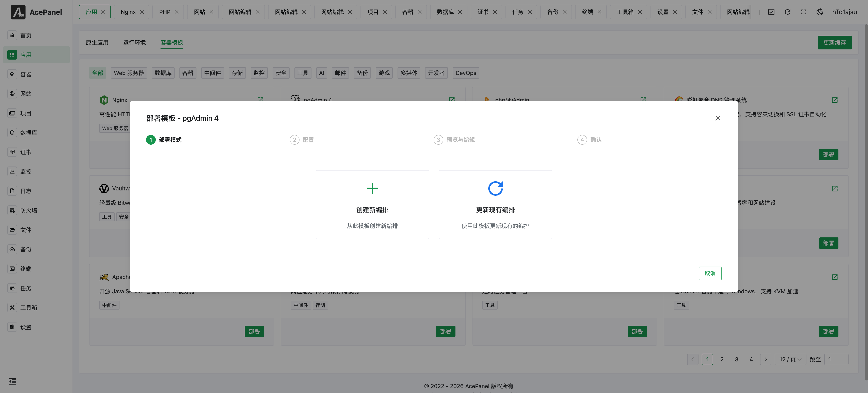Select the Nginx top tab
Viewport: 868px width, 393px height.
[x=128, y=12]
